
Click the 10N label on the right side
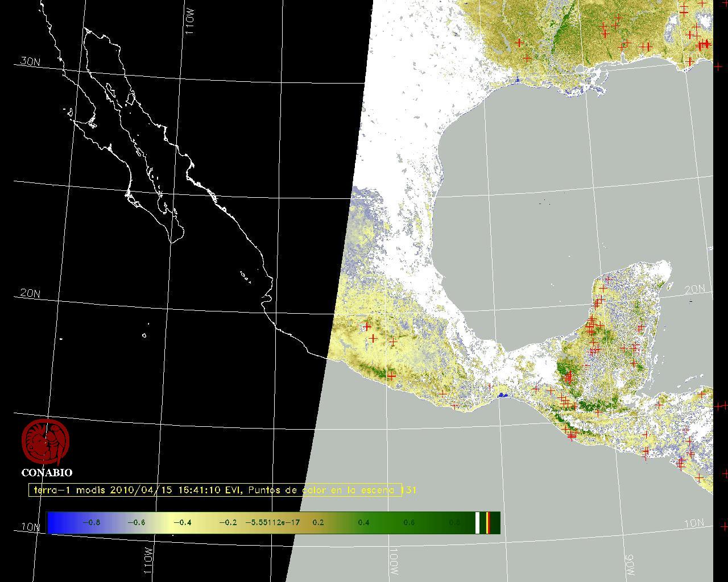coord(694,523)
